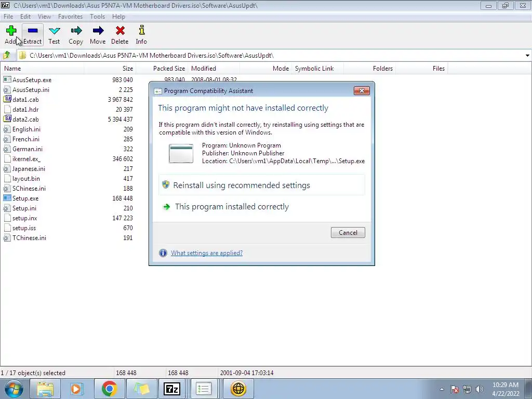
Task: Click the Folders column header
Action: point(370,68)
